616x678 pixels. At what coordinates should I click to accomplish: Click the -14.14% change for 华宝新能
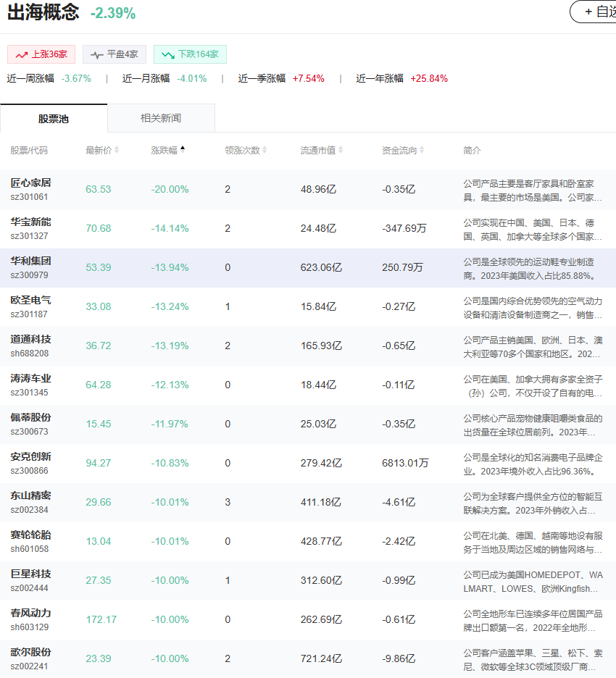[x=170, y=228]
